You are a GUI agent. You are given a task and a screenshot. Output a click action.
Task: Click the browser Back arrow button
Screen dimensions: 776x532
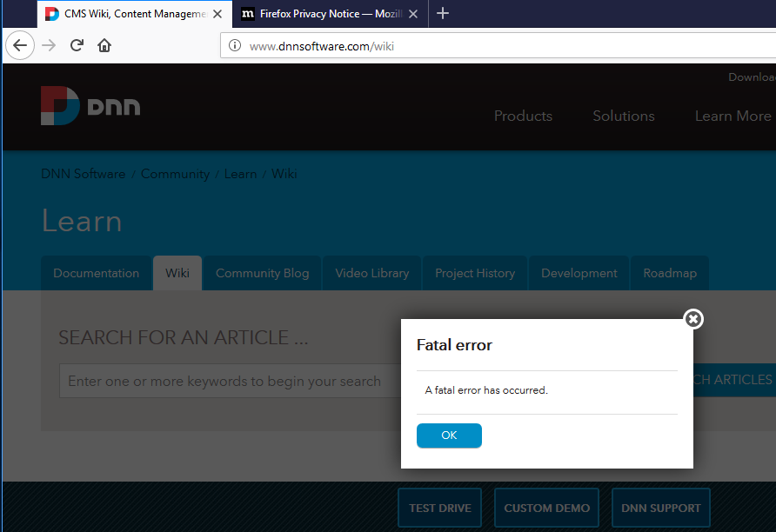(20, 45)
